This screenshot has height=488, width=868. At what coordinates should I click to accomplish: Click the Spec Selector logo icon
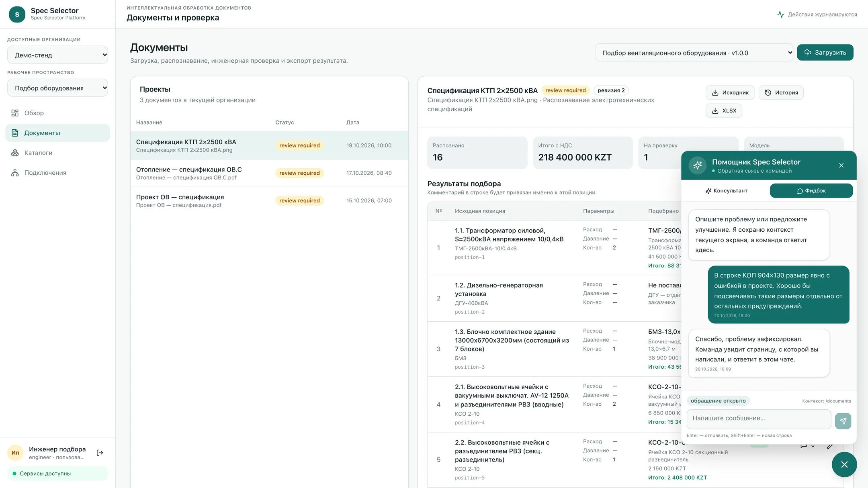(x=17, y=14)
